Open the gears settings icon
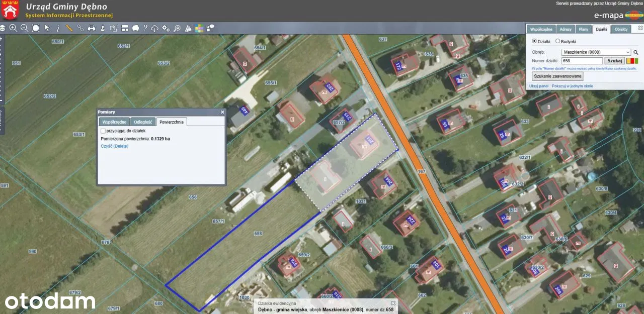The height and width of the screenshot is (314, 644). 166,28
